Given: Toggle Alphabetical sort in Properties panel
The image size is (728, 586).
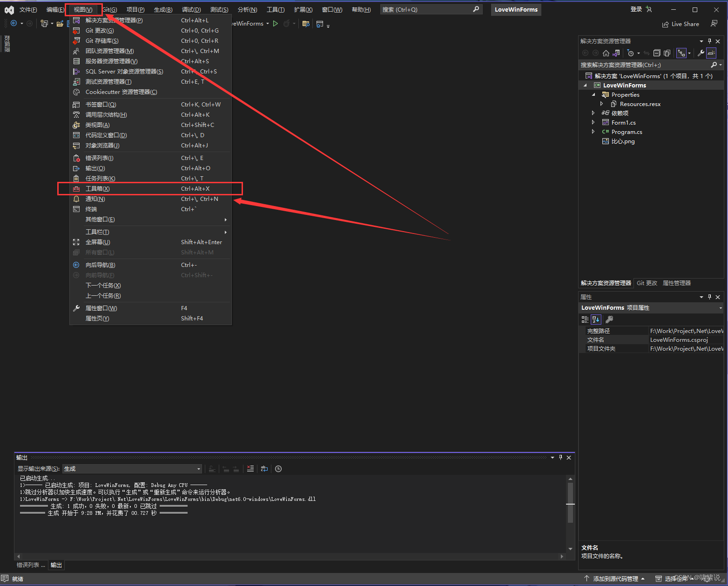Looking at the screenshot, I should (x=596, y=320).
